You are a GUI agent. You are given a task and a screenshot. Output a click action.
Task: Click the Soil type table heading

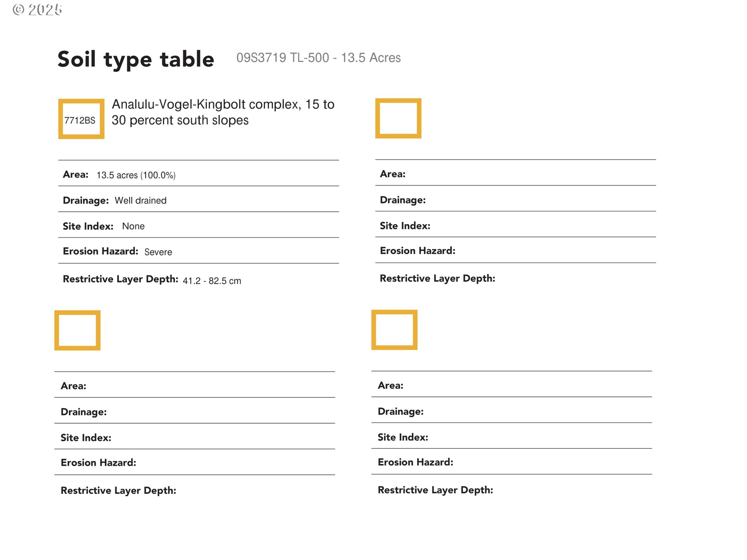coord(136,59)
